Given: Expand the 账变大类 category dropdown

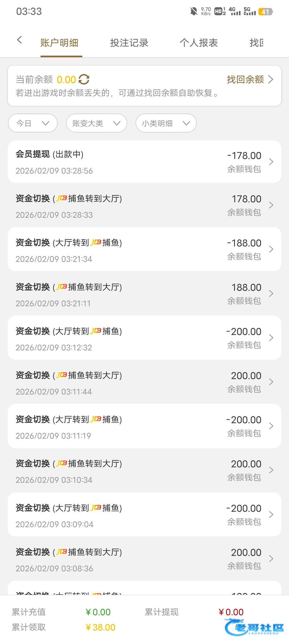Looking at the screenshot, I should point(96,123).
